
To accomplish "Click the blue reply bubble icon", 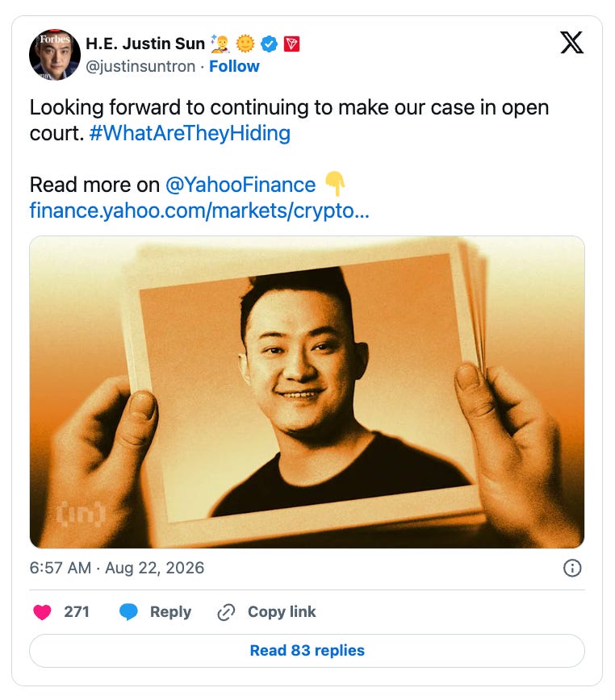I will [128, 611].
